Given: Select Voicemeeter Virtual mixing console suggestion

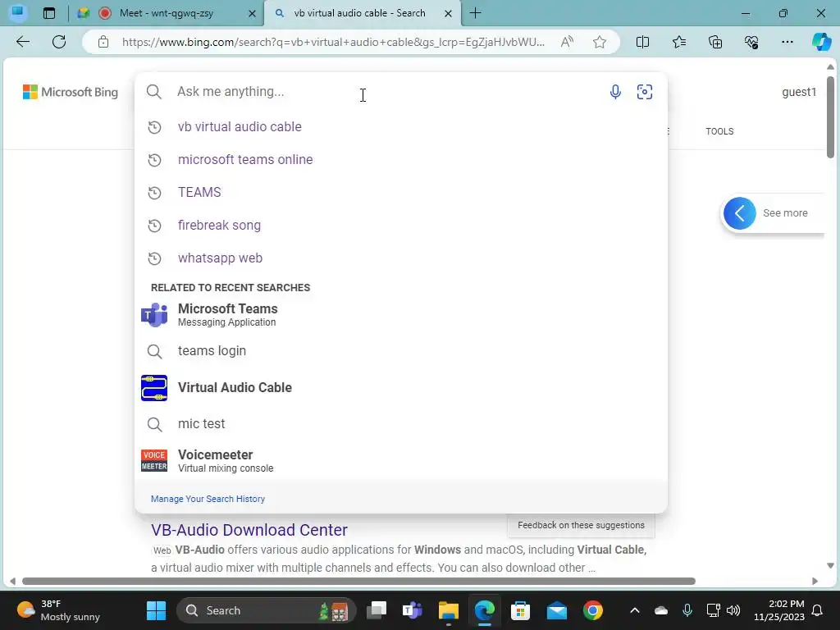Looking at the screenshot, I should pyautogui.click(x=400, y=461).
